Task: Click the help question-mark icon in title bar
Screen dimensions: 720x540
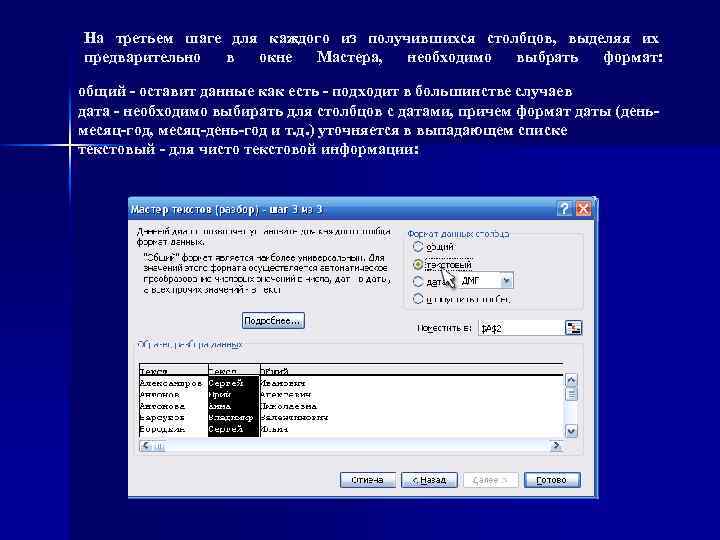Action: (x=564, y=209)
